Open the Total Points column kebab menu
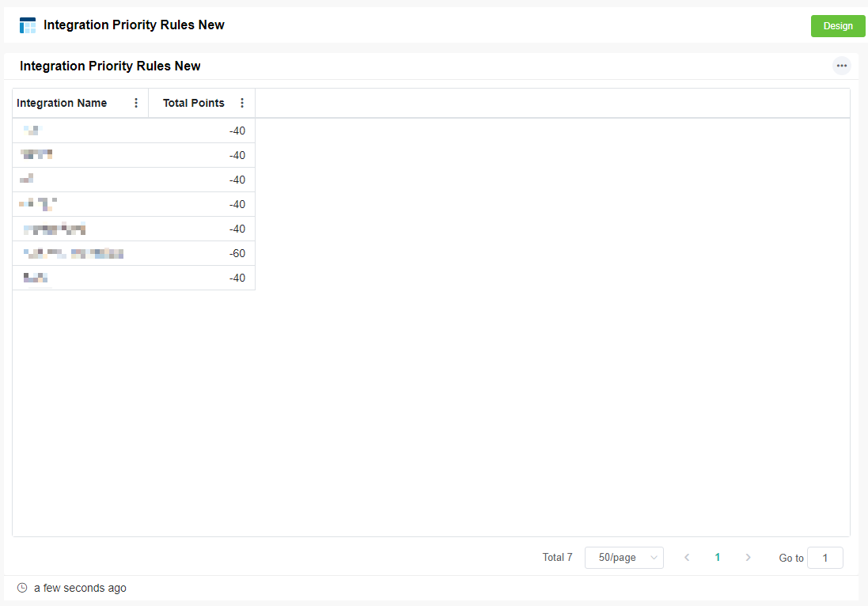 [242, 103]
